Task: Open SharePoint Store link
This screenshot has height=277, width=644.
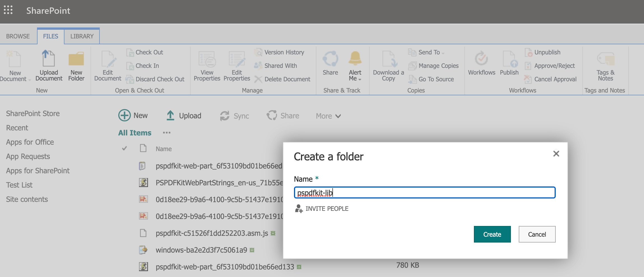Action: tap(33, 114)
